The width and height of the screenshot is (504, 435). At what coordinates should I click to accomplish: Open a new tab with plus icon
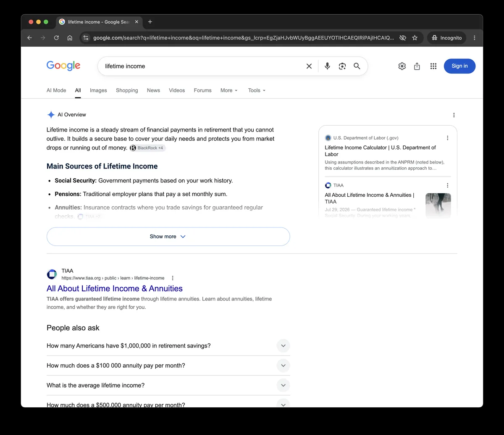click(150, 22)
